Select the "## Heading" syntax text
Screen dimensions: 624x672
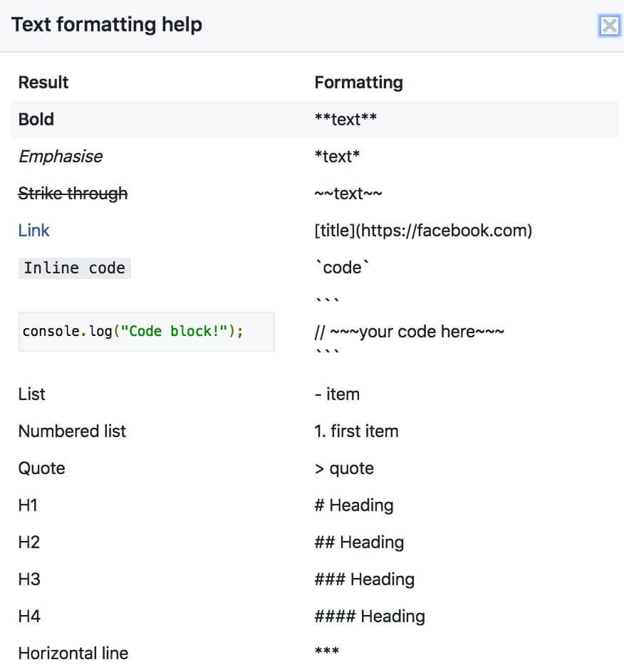click(359, 542)
